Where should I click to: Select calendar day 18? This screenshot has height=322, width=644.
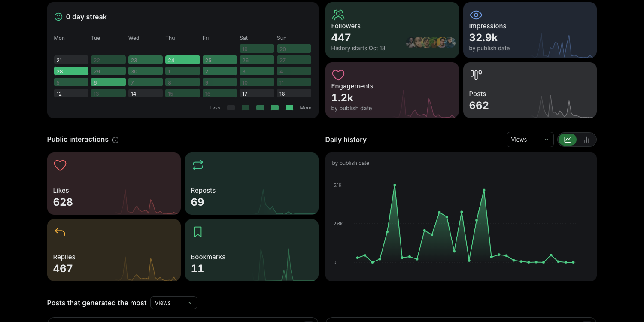pyautogui.click(x=294, y=93)
